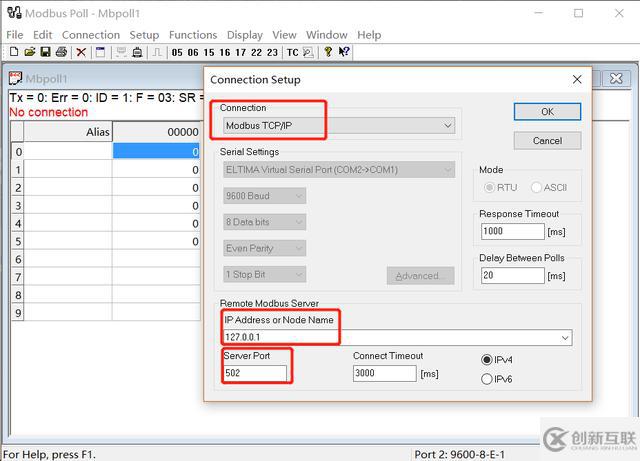Image resolution: width=640 pixels, height=461 pixels.
Task: Open the View menu
Action: [284, 35]
